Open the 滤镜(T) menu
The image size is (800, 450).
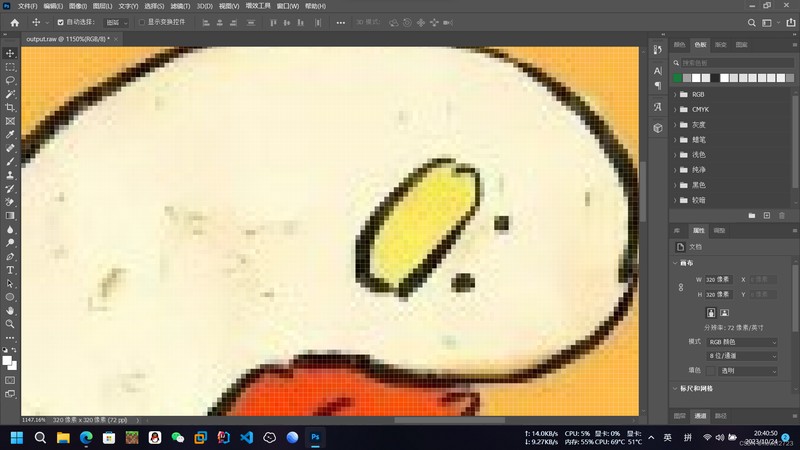(180, 6)
